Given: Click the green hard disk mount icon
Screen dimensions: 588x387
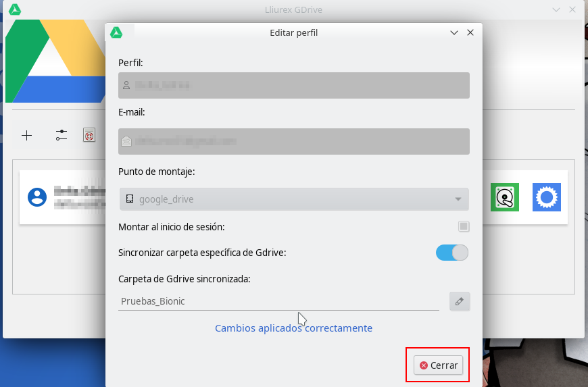Looking at the screenshot, I should click(504, 197).
